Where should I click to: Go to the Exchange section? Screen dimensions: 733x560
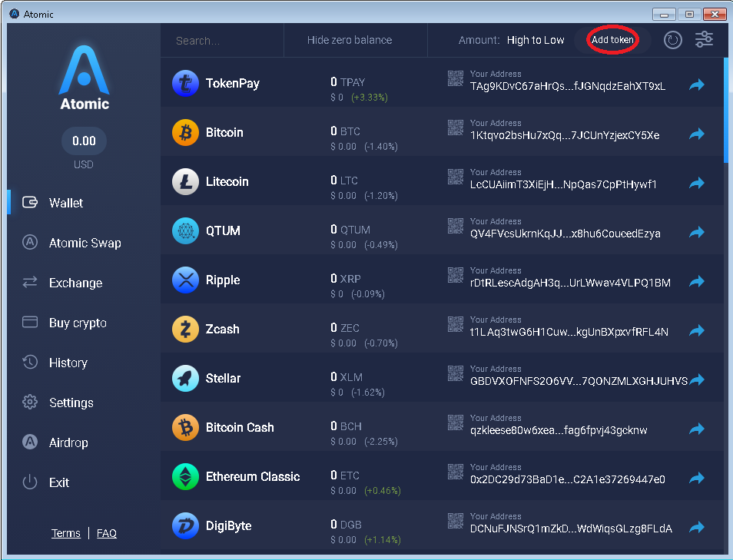coord(75,283)
